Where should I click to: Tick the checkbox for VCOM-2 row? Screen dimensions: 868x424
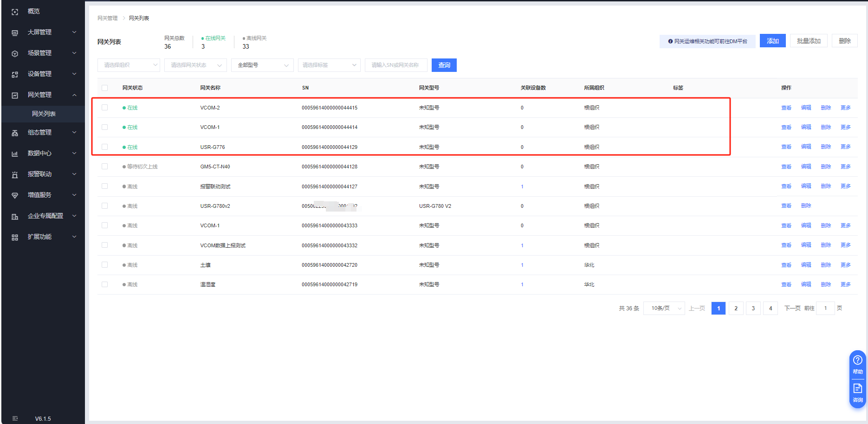[x=104, y=108]
